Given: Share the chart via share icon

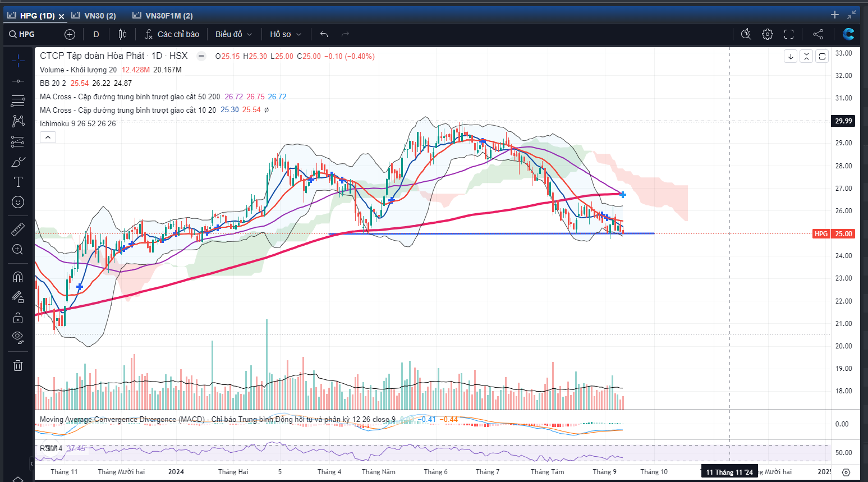Looking at the screenshot, I should [818, 34].
